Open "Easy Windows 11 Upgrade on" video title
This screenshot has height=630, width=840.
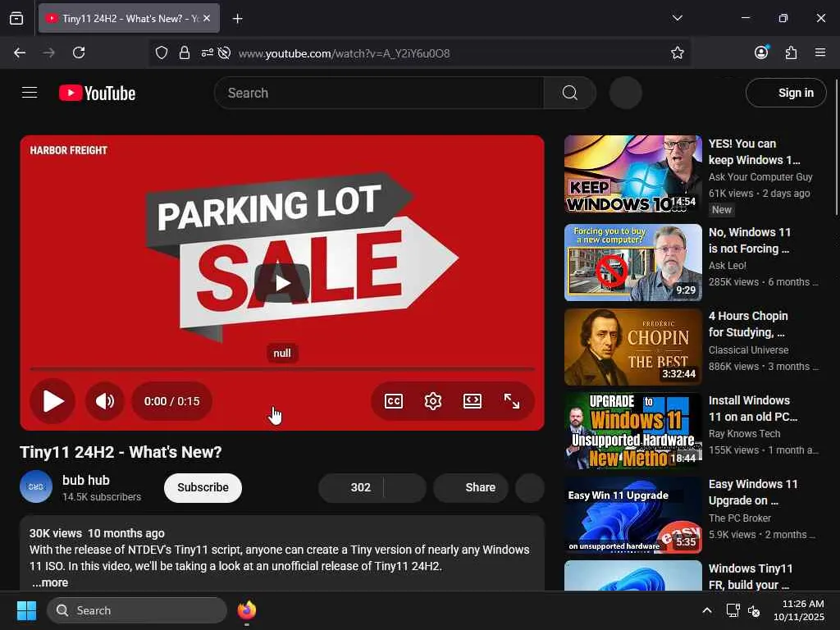click(753, 492)
